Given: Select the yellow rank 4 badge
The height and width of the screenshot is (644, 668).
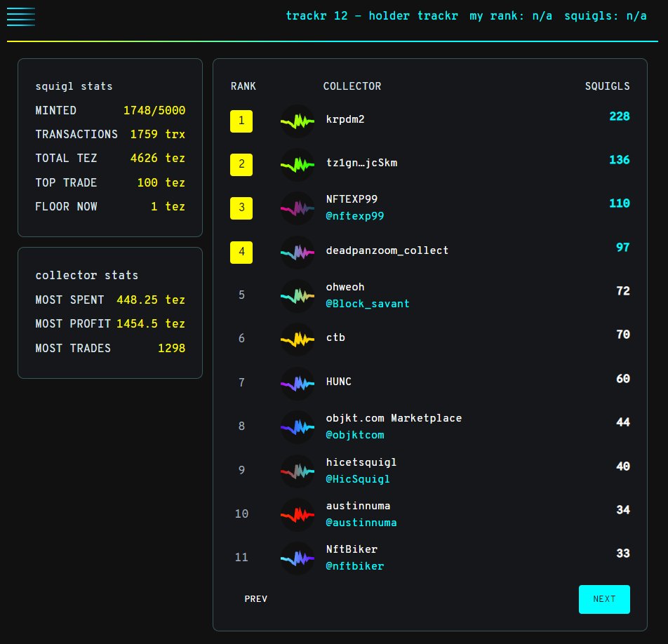Looking at the screenshot, I should pos(241,252).
